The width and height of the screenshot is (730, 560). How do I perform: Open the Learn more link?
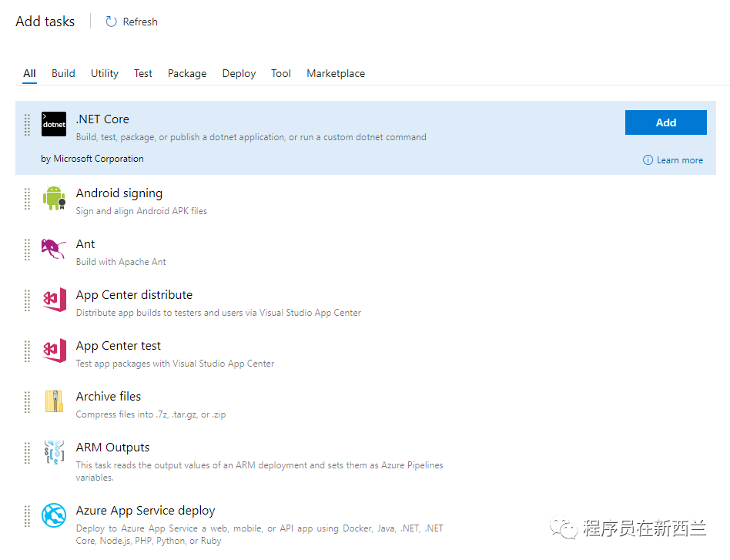pos(680,160)
